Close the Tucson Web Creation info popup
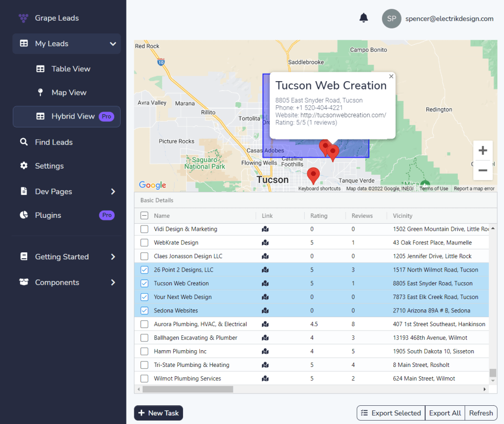This screenshot has height=424, width=504. pyautogui.click(x=391, y=76)
